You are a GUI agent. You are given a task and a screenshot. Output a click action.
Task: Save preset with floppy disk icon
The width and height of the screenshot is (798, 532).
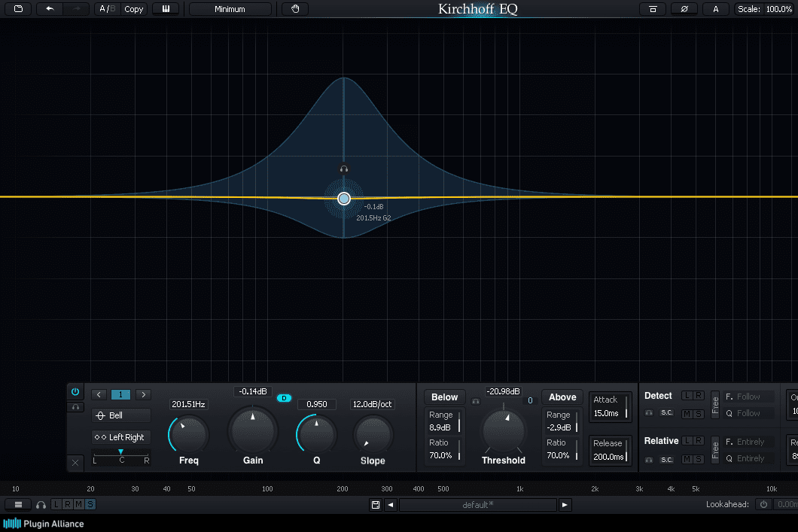click(x=376, y=505)
